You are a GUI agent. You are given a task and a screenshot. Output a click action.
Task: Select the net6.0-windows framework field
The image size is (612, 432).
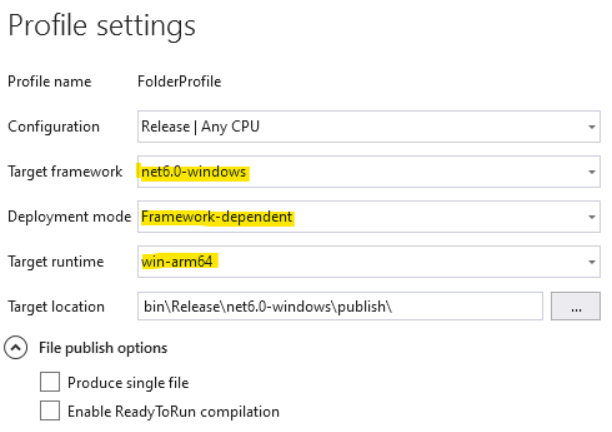pos(194,172)
